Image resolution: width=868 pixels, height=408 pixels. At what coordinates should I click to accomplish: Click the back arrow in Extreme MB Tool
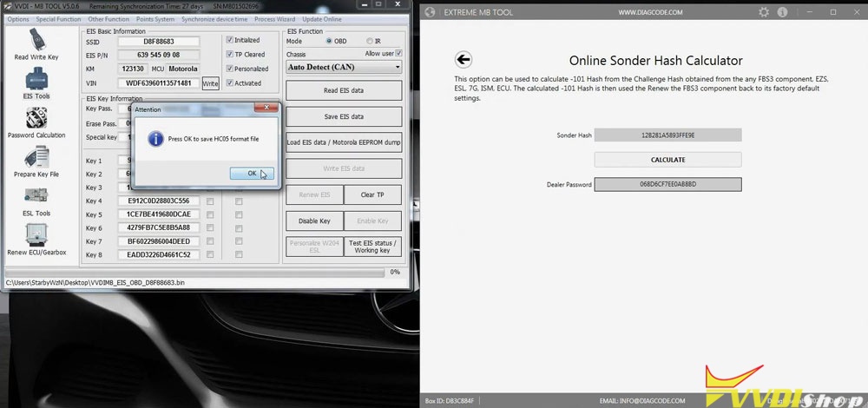pyautogui.click(x=464, y=60)
